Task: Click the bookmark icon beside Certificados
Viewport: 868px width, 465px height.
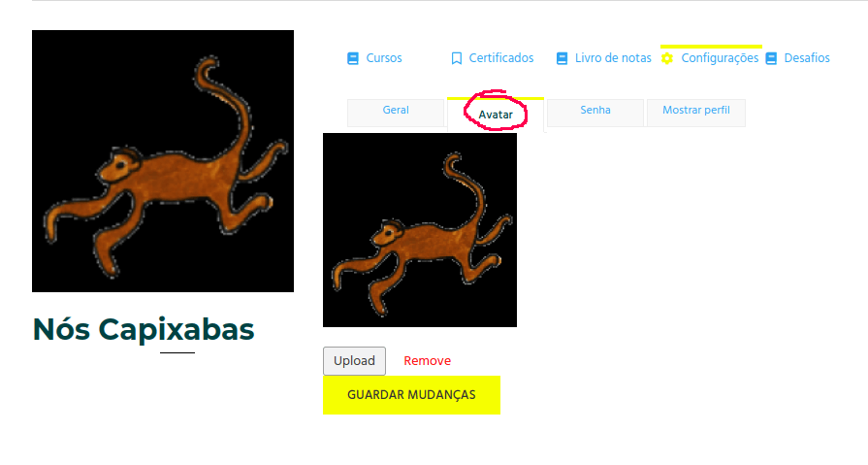Action: [x=456, y=58]
